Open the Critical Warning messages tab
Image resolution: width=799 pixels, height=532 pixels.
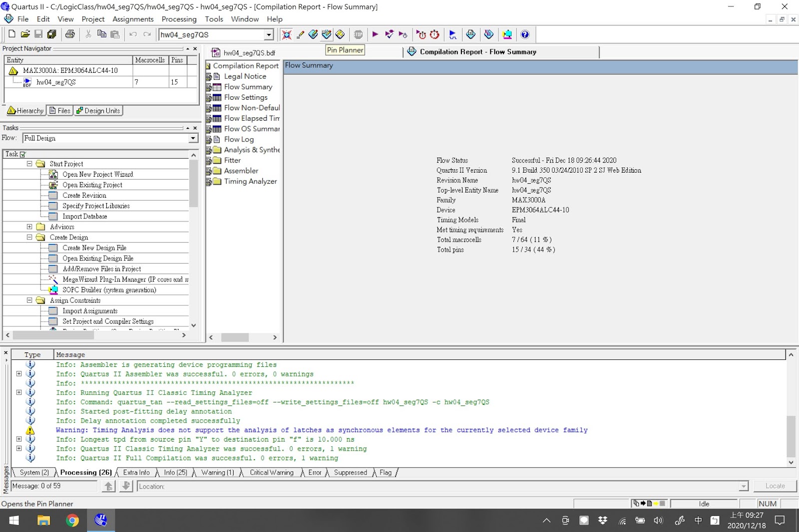pos(272,473)
